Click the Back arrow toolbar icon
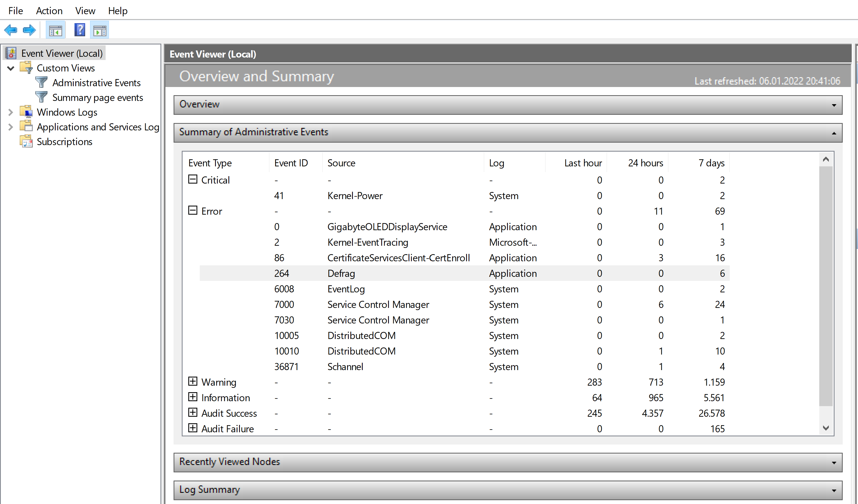858x504 pixels. (x=11, y=30)
